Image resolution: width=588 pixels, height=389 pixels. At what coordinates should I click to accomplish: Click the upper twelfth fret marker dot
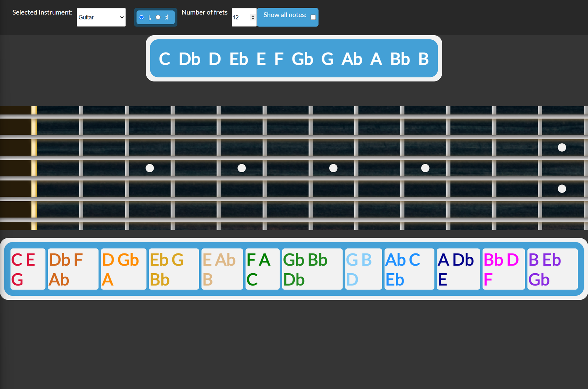click(x=562, y=148)
